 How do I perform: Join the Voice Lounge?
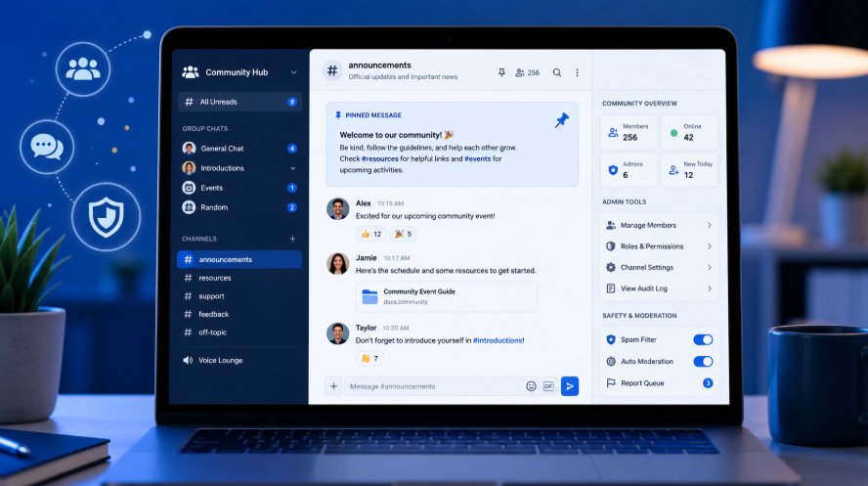coord(239,361)
